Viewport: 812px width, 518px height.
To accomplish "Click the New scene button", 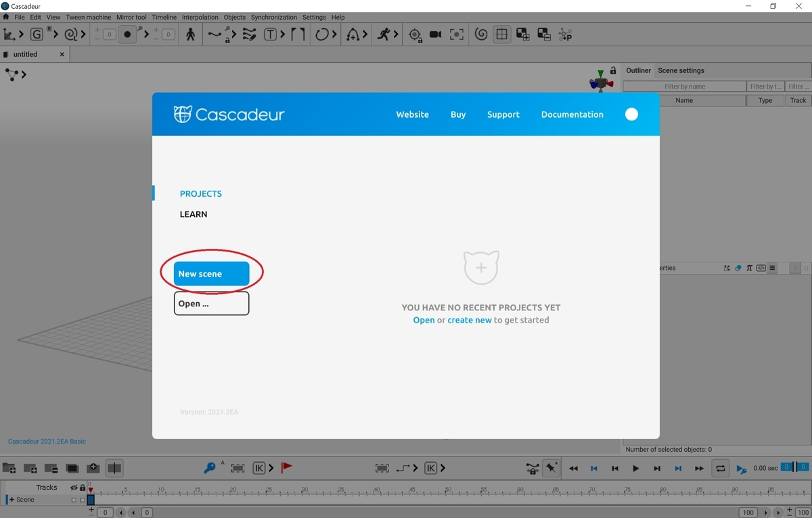I will tap(211, 274).
